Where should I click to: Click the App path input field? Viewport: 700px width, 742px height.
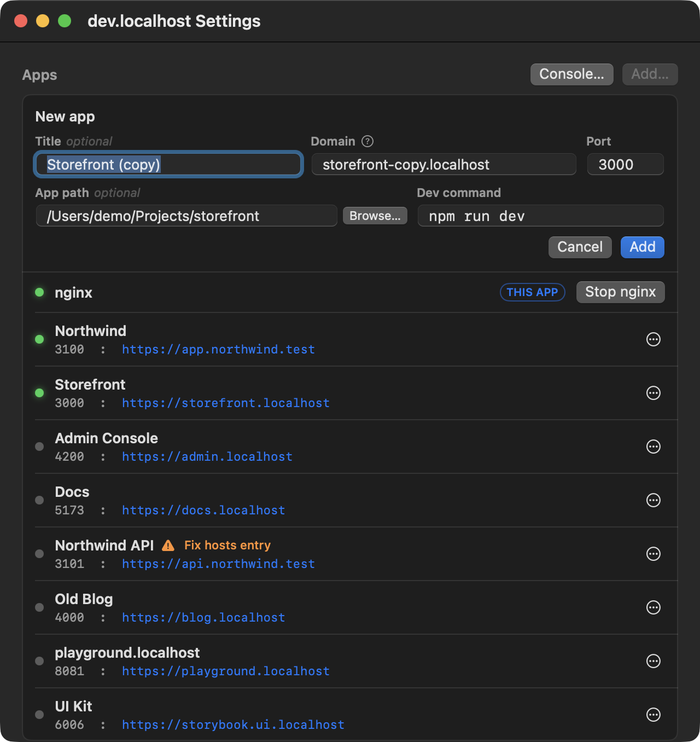pos(186,216)
